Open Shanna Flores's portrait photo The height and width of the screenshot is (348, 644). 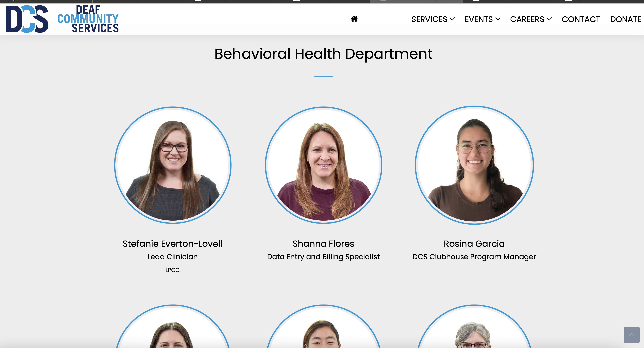323,165
